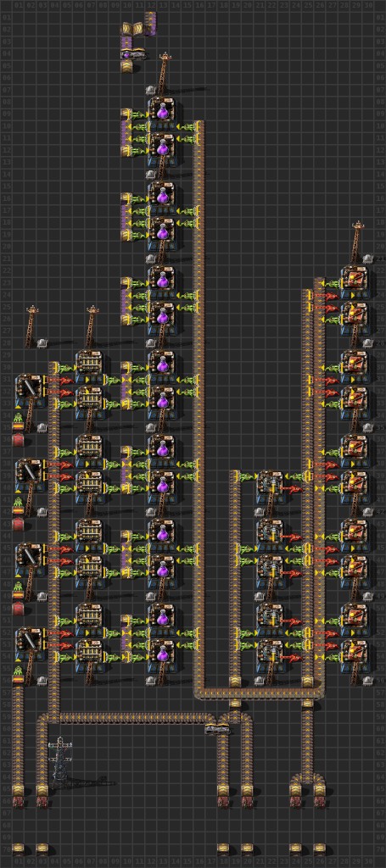This screenshot has width=386, height=868.
Task: Click the purple science assembler in row 12
Action: [161, 148]
